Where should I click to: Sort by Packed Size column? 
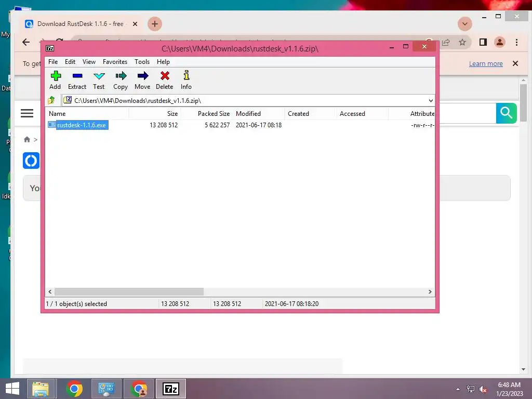(x=207, y=114)
